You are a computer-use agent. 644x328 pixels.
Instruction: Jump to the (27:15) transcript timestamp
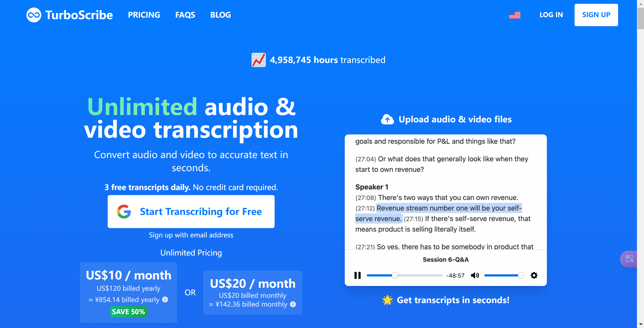tap(413, 219)
